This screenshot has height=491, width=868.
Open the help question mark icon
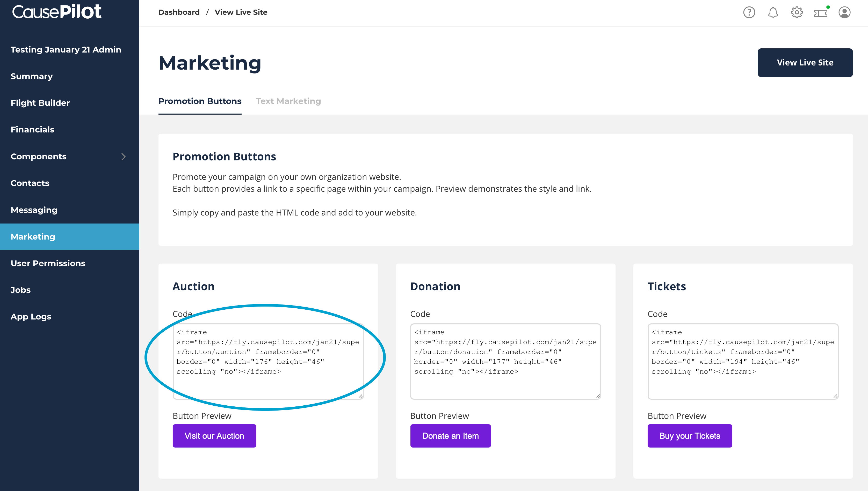[x=749, y=12]
